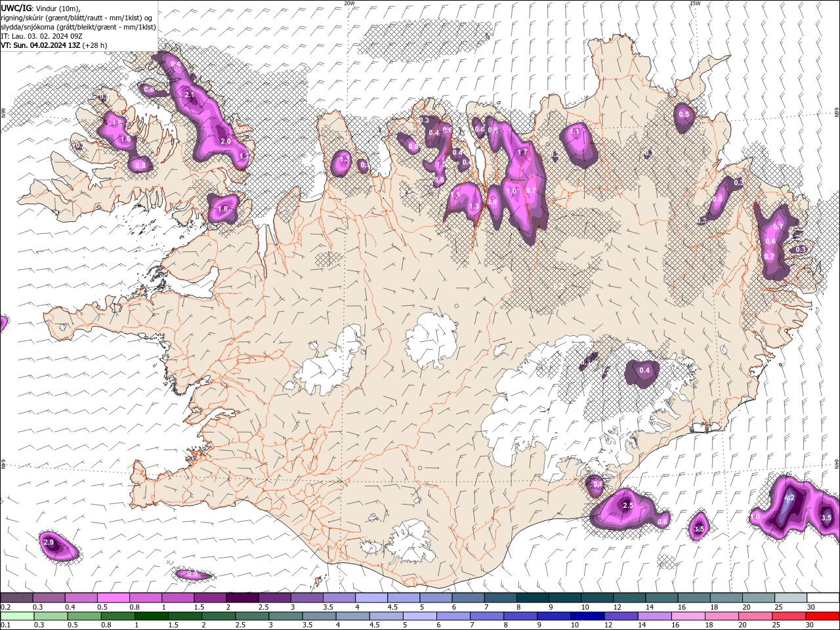Select the darkest purple 2 swatch, upper row
Image resolution: width=840 pixels, height=630 pixels.
pos(241,598)
